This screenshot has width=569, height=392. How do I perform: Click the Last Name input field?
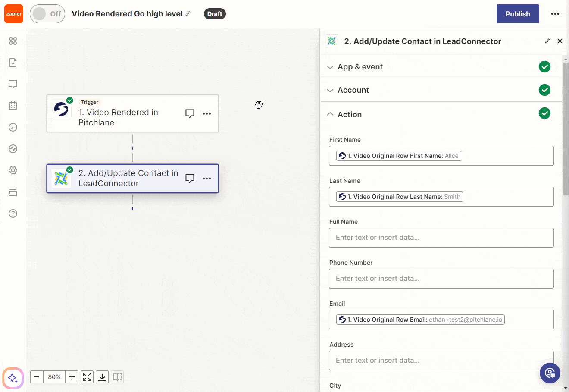441,197
